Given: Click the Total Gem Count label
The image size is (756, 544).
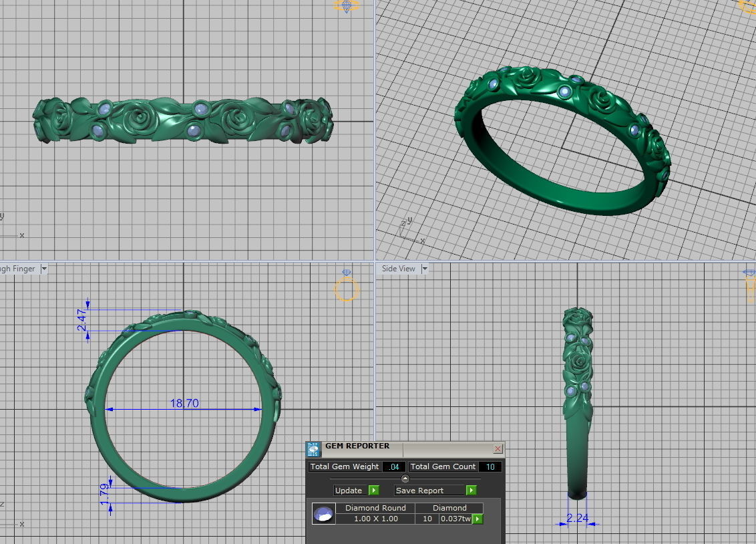Looking at the screenshot, I should point(443,466).
